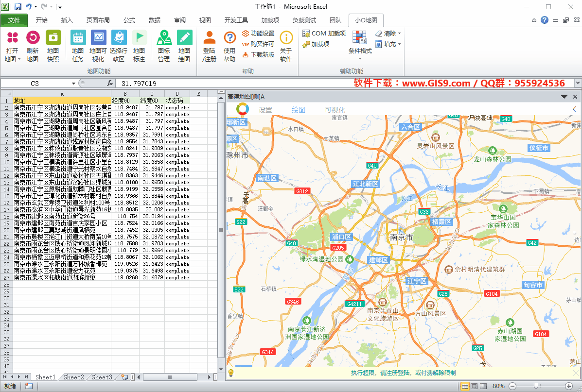Click the 80% zoom level button
The width and height of the screenshot is (582, 392).
point(498,386)
